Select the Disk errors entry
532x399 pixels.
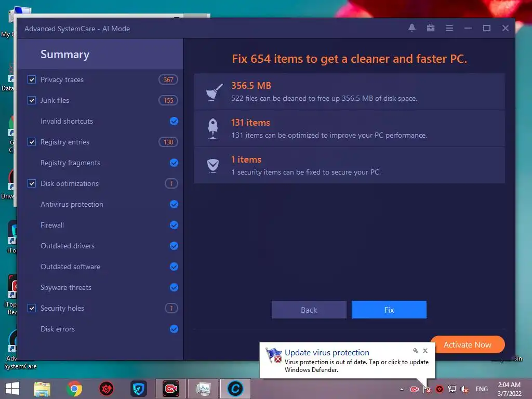[57, 329]
